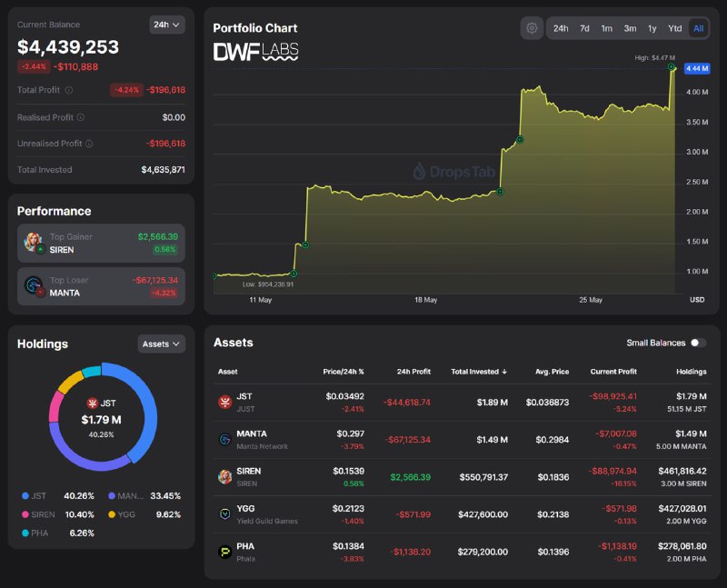Sort table by Current Profit column header
The image size is (727, 588).
click(613, 372)
